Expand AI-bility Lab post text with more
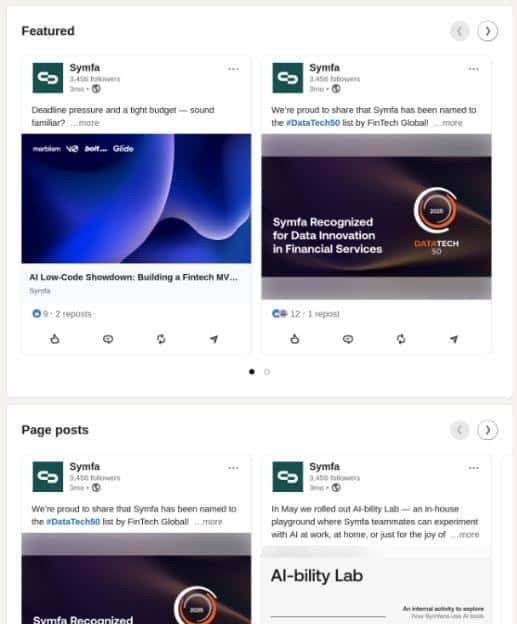517x624 pixels. (x=465, y=534)
